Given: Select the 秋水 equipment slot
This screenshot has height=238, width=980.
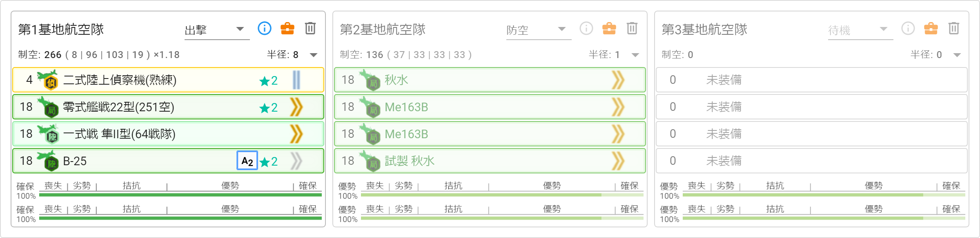Looking at the screenshot, I should click(x=490, y=80).
